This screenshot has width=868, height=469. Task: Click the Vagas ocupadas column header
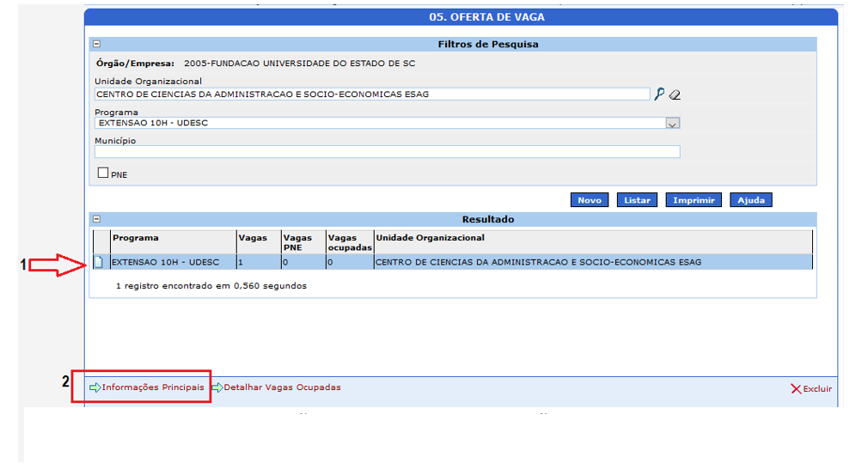tap(349, 242)
